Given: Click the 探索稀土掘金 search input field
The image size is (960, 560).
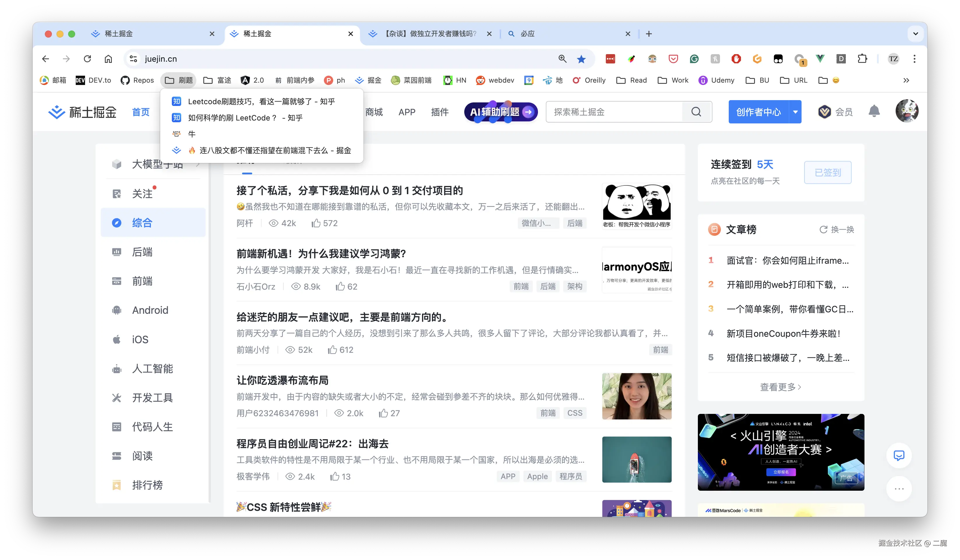Looking at the screenshot, I should (614, 112).
